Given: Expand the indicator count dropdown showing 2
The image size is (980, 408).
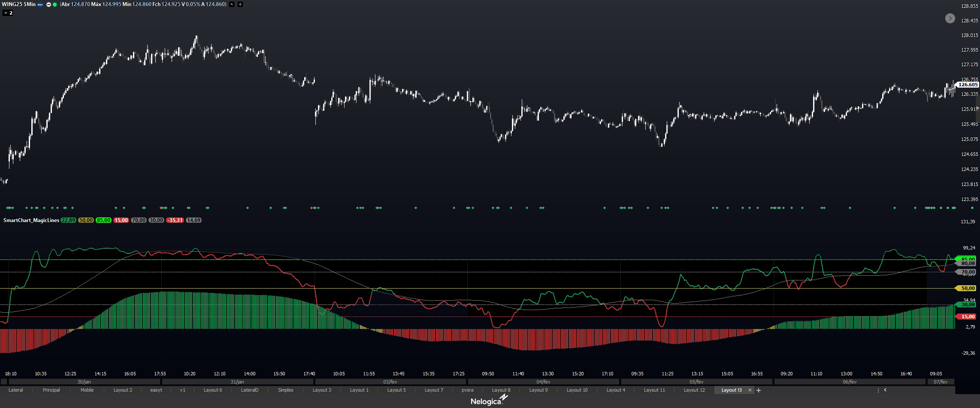Looking at the screenshot, I should (x=8, y=13).
